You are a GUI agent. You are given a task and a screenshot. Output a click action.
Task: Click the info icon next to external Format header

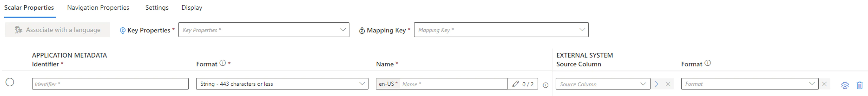(708, 63)
